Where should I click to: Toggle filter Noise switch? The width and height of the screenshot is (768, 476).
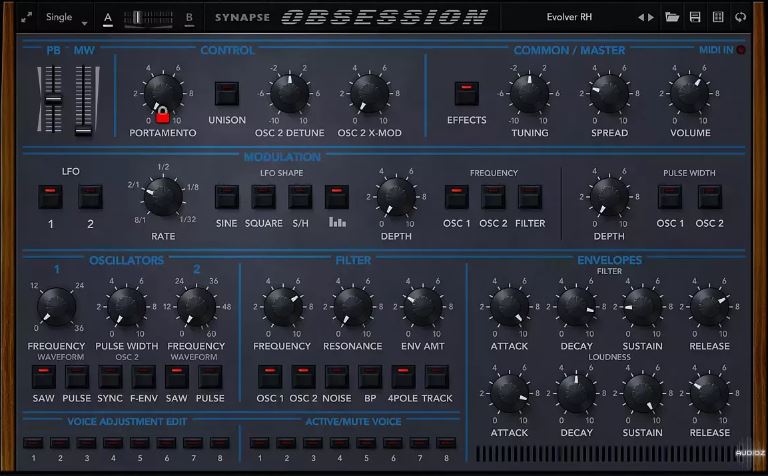click(336, 377)
